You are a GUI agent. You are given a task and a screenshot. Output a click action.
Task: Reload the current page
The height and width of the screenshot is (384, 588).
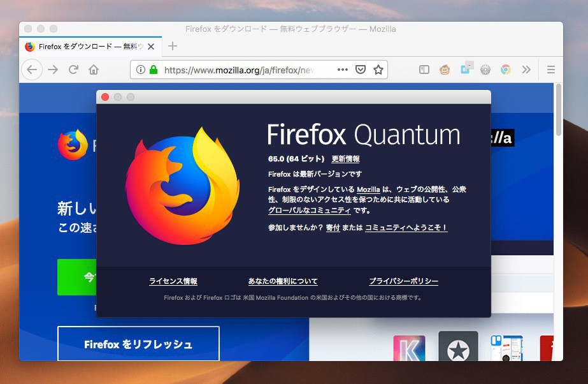[x=73, y=70]
